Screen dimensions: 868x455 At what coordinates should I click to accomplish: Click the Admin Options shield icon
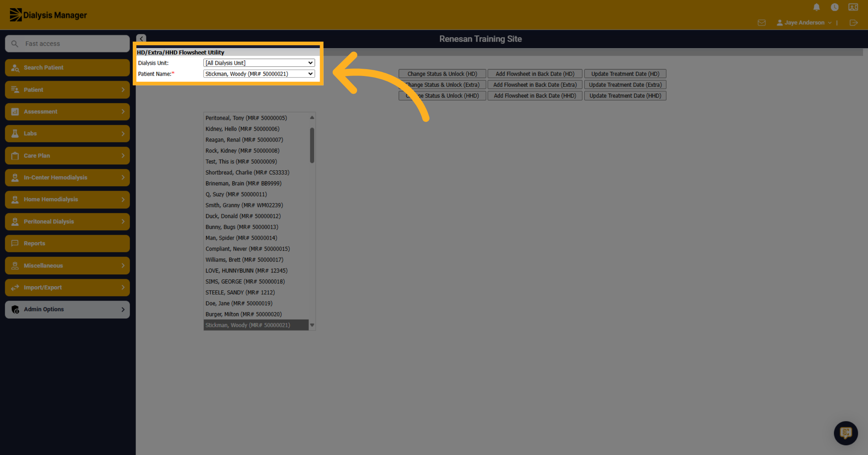point(15,309)
